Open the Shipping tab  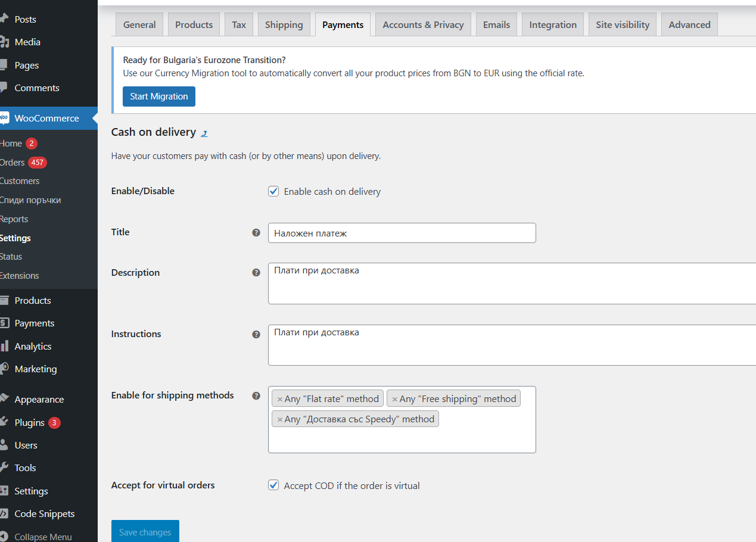point(284,24)
